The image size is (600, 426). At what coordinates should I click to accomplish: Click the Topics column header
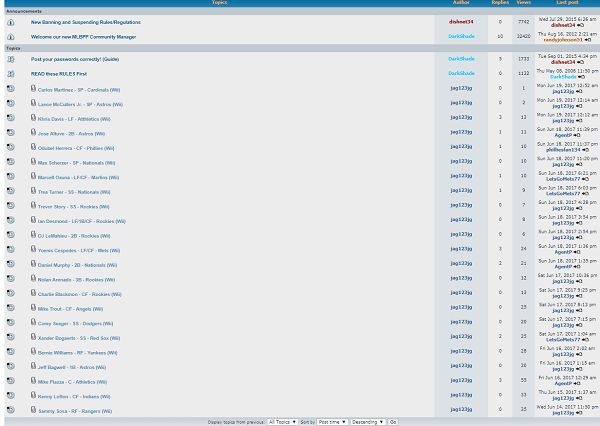point(220,2)
